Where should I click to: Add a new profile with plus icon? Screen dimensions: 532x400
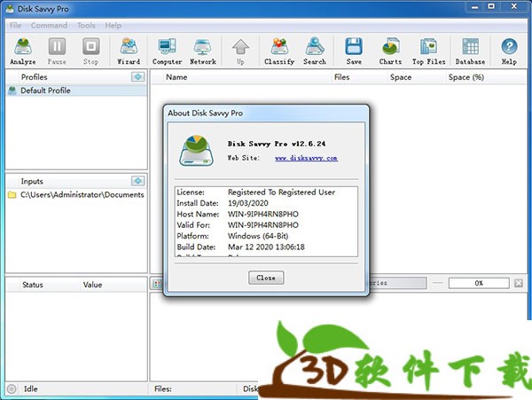pos(137,77)
